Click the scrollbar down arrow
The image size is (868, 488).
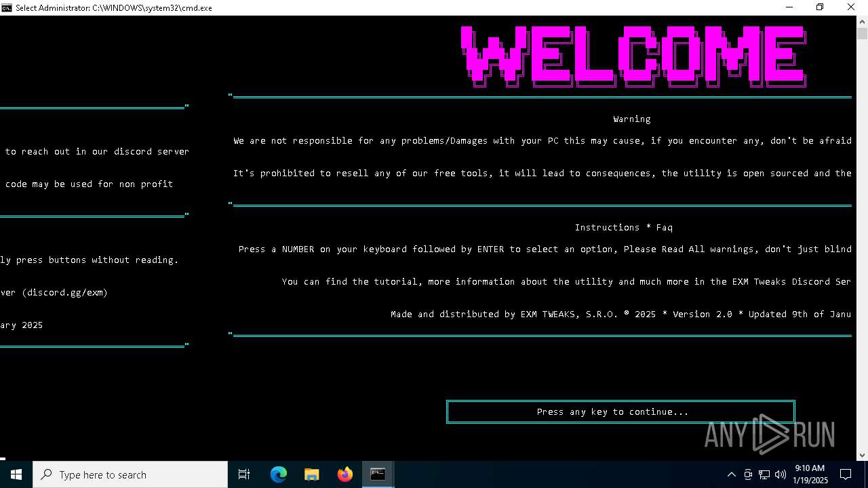862,455
